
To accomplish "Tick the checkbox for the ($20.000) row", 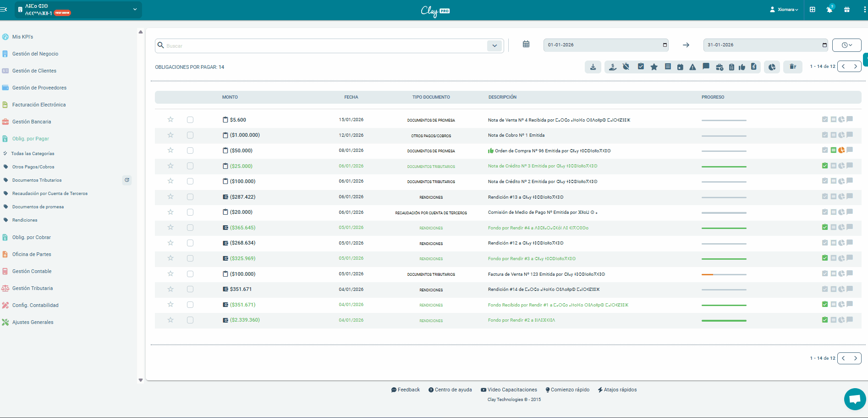I will pyautogui.click(x=190, y=212).
